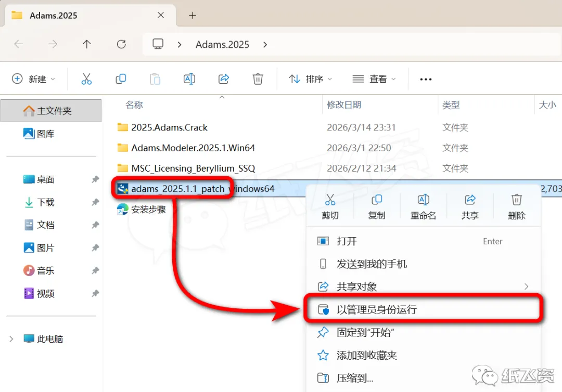The height and width of the screenshot is (392, 562).
Task: Select the MSC_Licensing_Beryllium_SSQ folder
Action: click(x=193, y=168)
